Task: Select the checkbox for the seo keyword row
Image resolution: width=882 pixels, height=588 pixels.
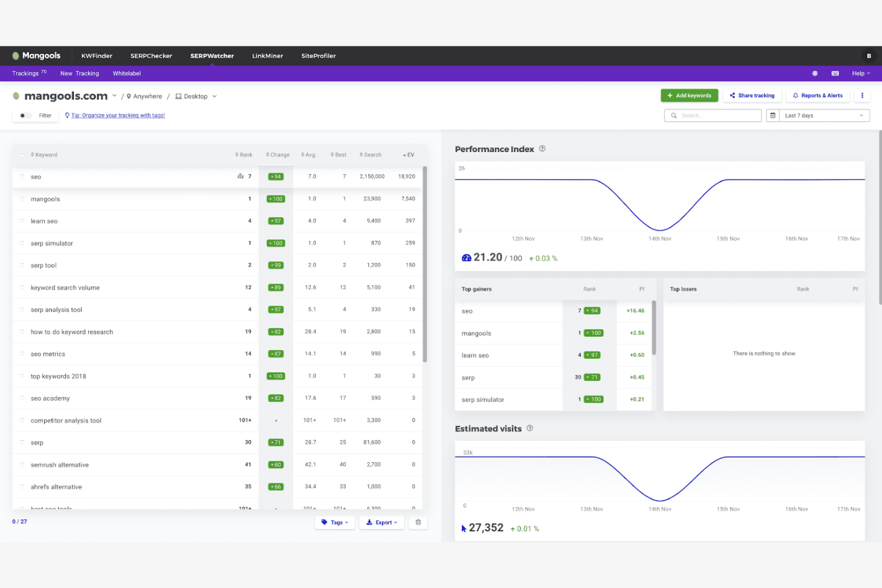Action: [x=22, y=176]
